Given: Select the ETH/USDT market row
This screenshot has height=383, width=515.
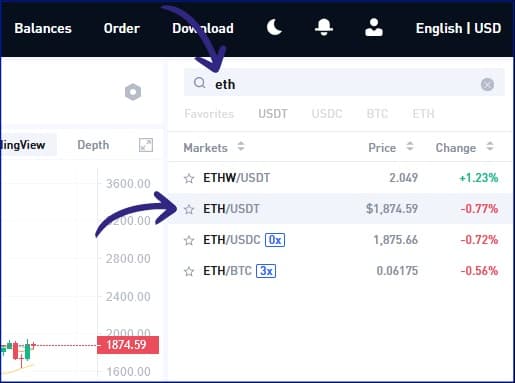Looking at the screenshot, I should [341, 209].
